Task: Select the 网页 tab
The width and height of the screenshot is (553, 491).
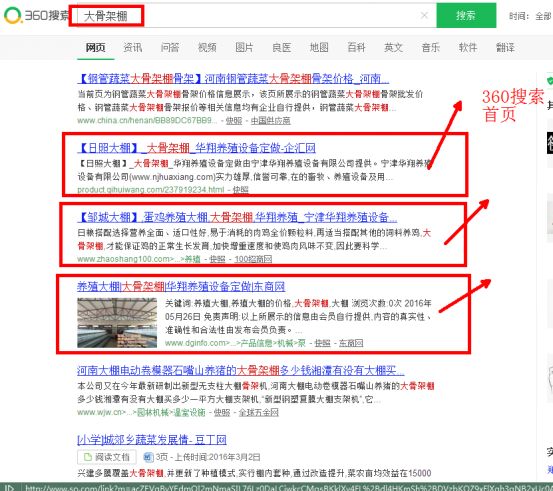Action: tap(96, 47)
